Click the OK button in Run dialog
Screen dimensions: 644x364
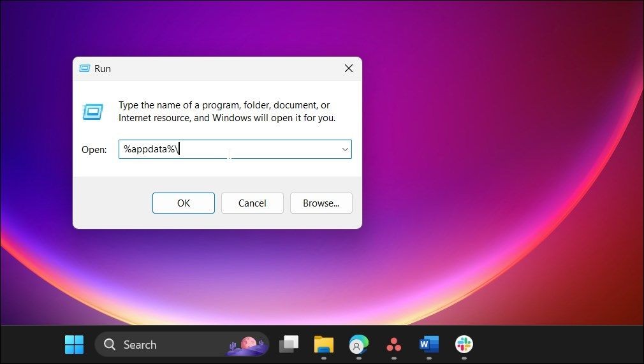click(x=183, y=203)
